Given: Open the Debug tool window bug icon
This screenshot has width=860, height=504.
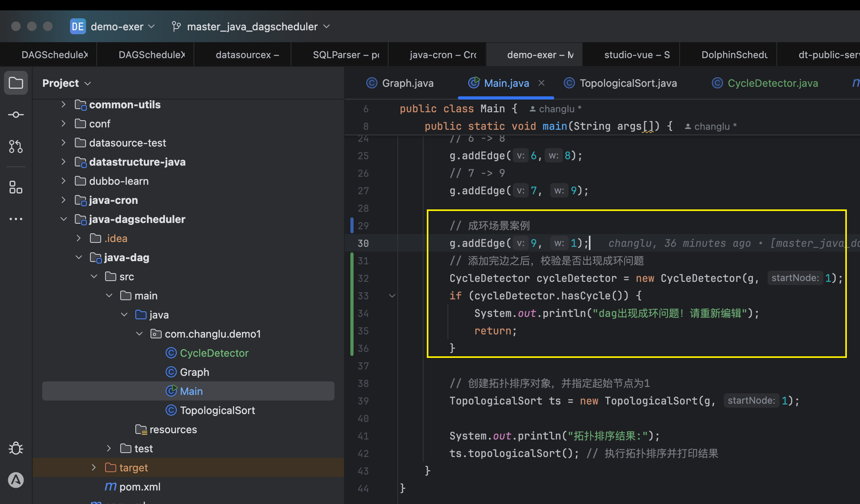Looking at the screenshot, I should tap(16, 448).
